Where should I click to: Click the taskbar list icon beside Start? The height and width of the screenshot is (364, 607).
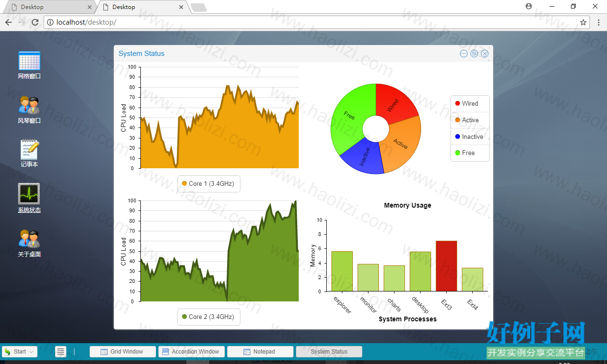click(x=61, y=352)
